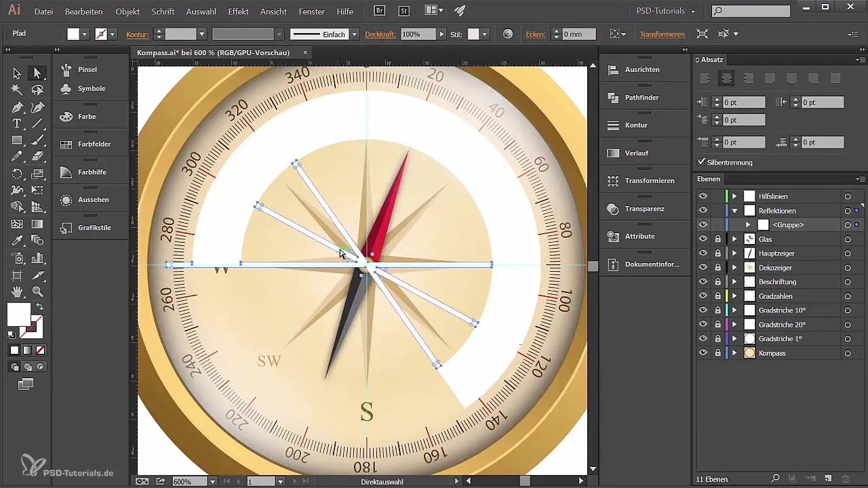Select the Type tool

(x=17, y=123)
